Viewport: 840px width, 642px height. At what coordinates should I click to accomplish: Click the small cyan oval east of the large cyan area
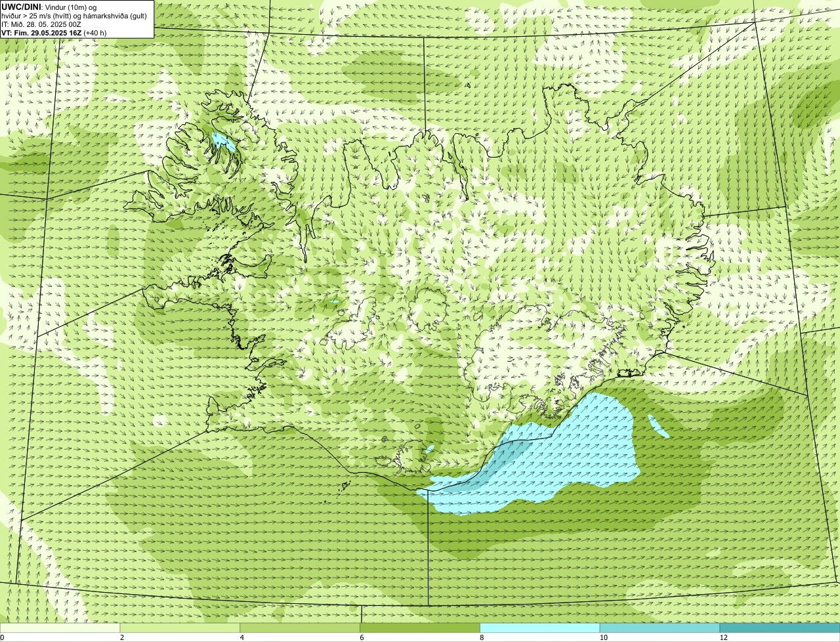[658, 426]
